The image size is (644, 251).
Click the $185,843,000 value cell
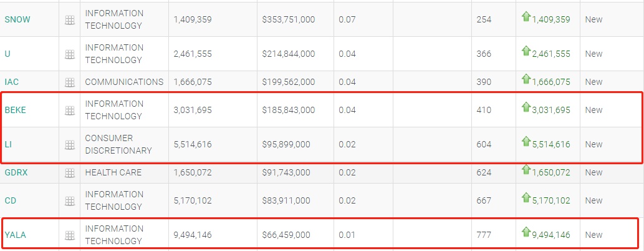(289, 110)
